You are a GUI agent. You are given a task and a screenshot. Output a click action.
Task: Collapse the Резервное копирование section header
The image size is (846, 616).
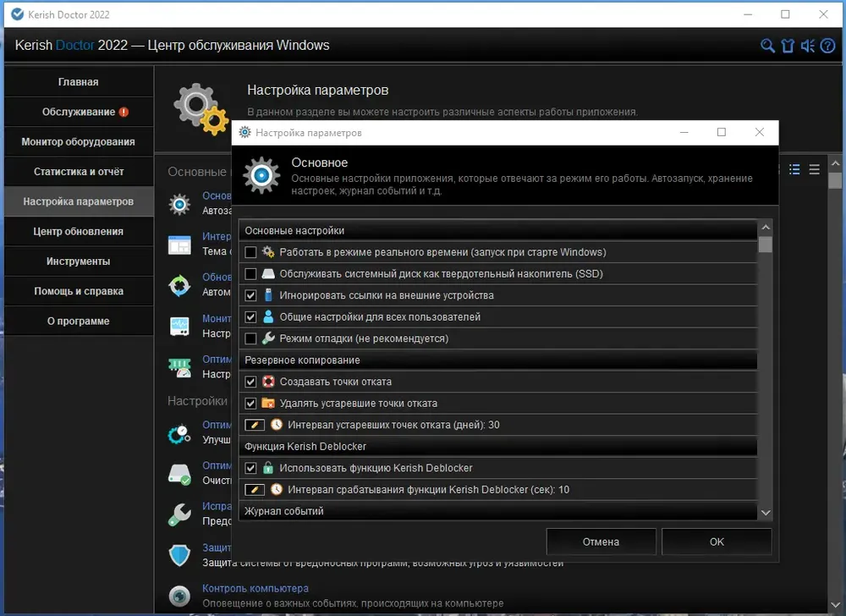[x=497, y=360]
